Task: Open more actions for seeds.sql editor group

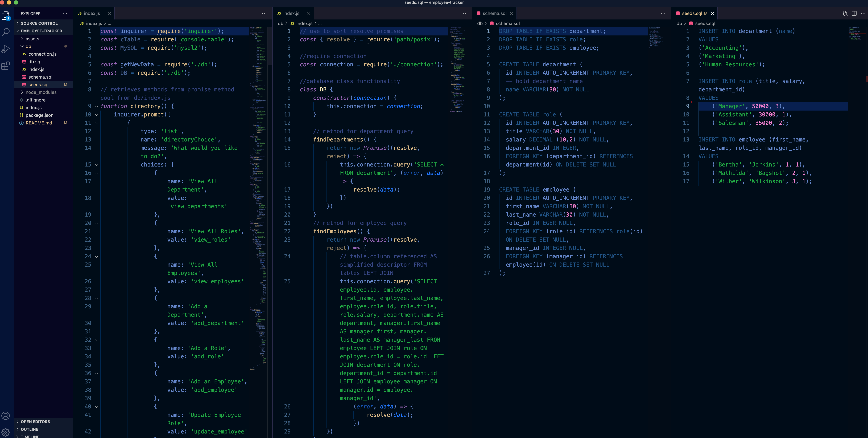Action: 863,14
